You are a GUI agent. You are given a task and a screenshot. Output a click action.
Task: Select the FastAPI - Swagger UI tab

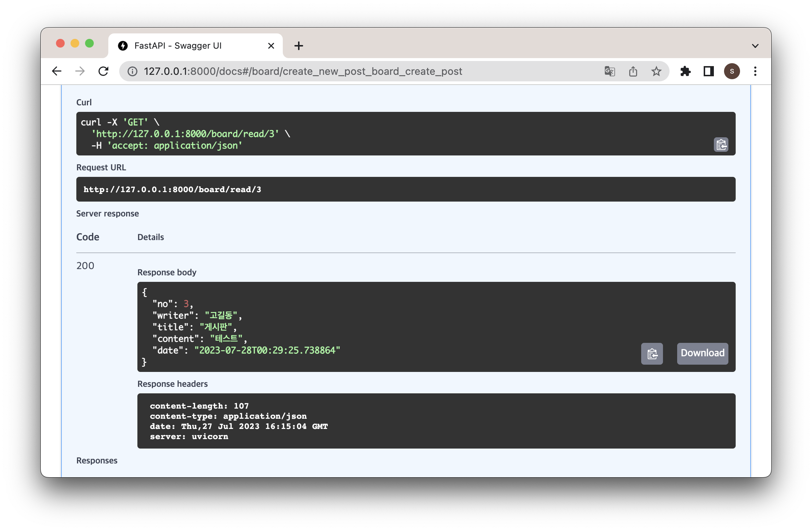[178, 46]
